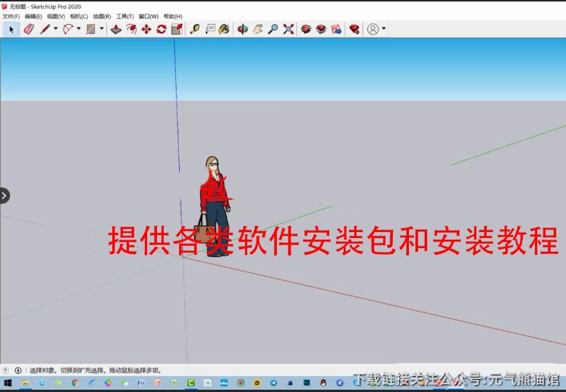
Task: Pick the Eraser tool
Action: [29, 29]
